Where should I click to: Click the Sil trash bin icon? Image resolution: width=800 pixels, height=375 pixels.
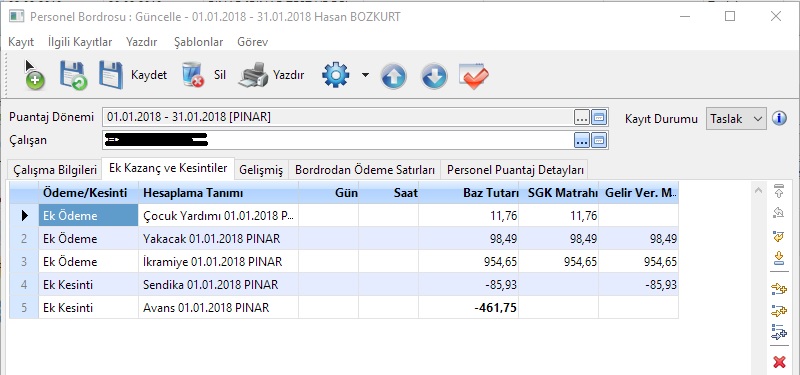(193, 75)
